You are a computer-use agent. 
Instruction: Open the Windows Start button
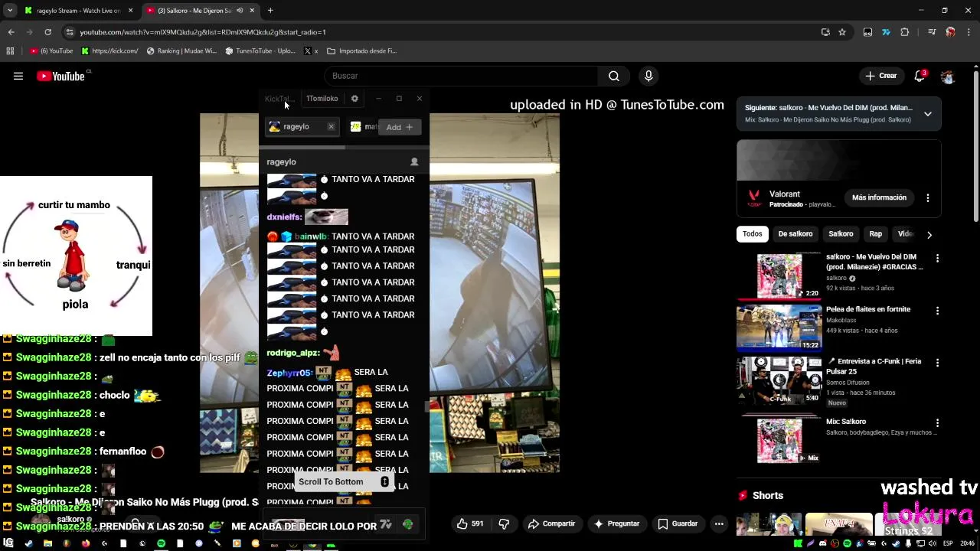click(x=9, y=544)
